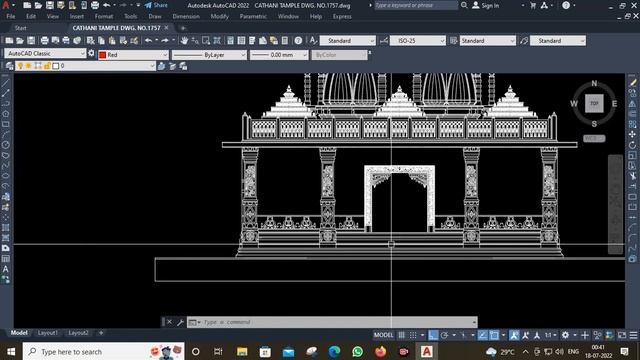Image resolution: width=640 pixels, height=360 pixels.
Task: Open the Modify menu
Action: tap(220, 16)
